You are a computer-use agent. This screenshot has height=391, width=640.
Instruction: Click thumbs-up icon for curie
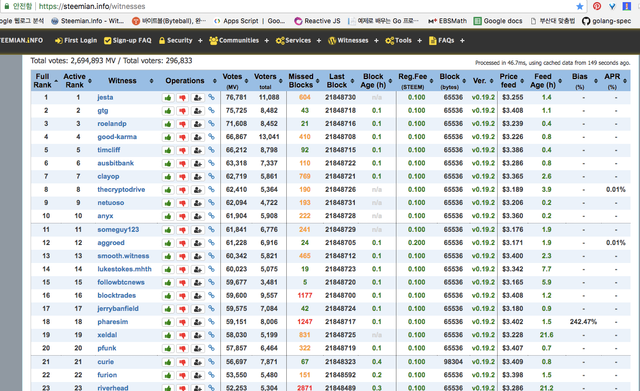168,362
